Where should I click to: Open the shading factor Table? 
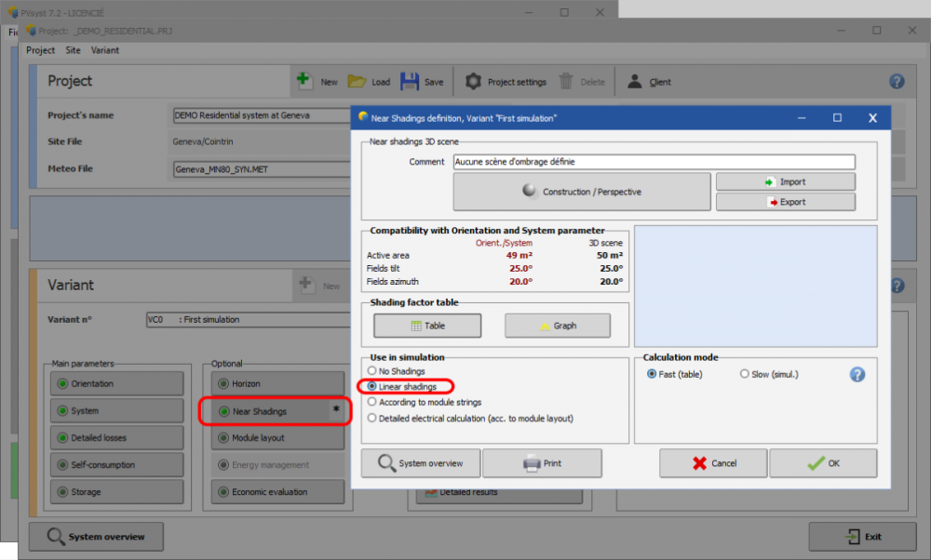pos(427,326)
